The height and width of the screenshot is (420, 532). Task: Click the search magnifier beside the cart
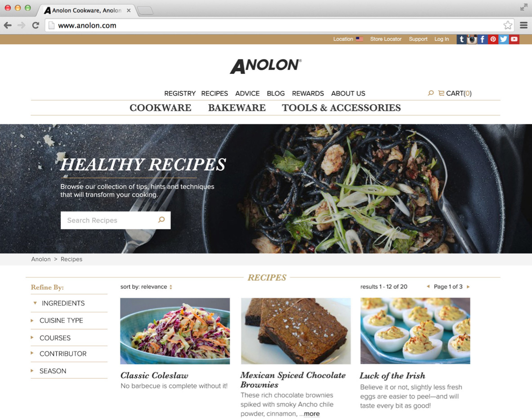click(431, 93)
